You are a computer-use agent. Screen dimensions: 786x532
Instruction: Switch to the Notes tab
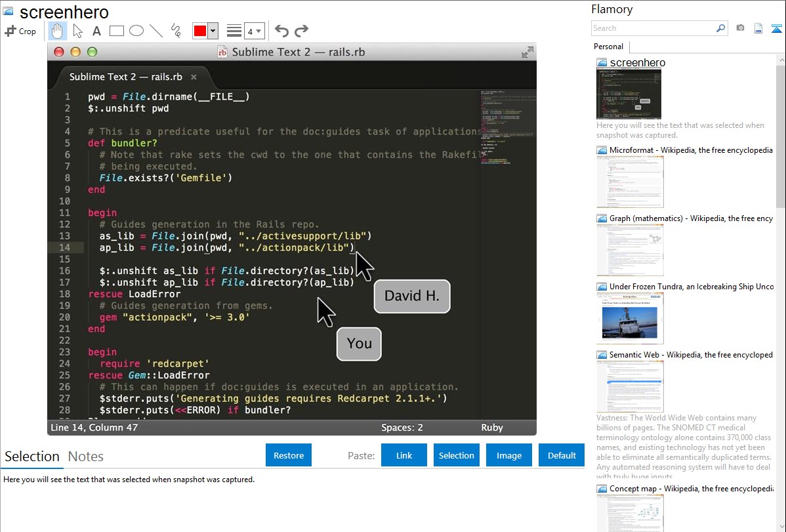(86, 457)
